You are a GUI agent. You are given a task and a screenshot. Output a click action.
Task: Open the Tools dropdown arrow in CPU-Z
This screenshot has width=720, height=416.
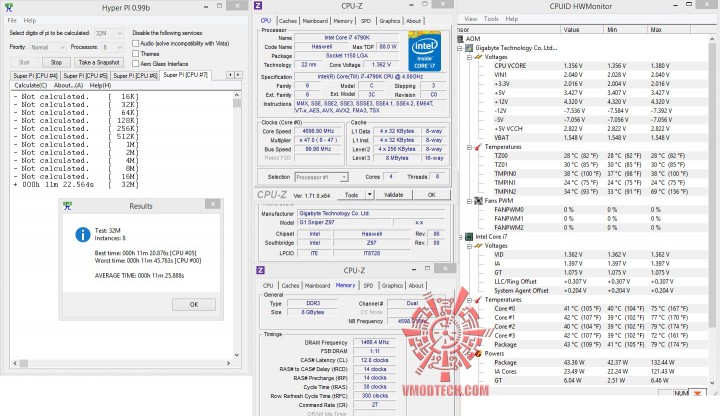369,195
